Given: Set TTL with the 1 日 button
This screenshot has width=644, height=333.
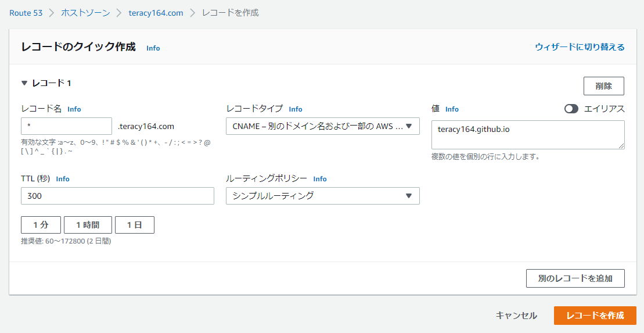Looking at the screenshot, I should [x=135, y=225].
